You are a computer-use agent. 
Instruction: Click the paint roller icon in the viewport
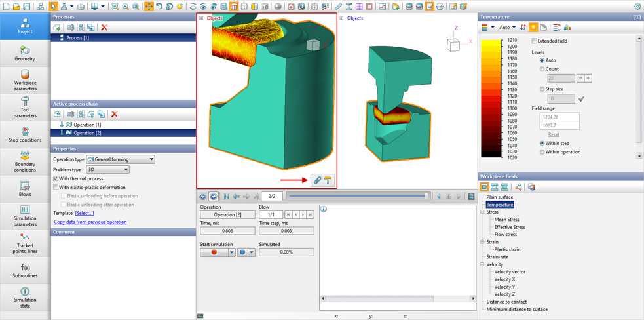328,180
